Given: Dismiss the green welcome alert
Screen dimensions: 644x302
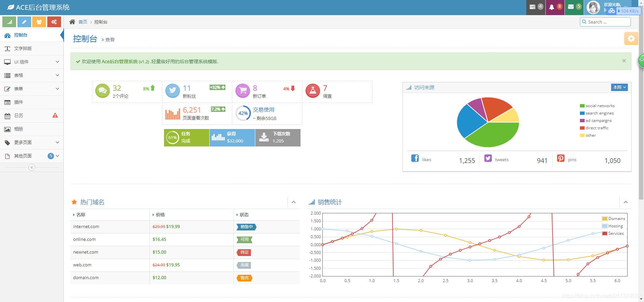Looking at the screenshot, I should pyautogui.click(x=624, y=61).
